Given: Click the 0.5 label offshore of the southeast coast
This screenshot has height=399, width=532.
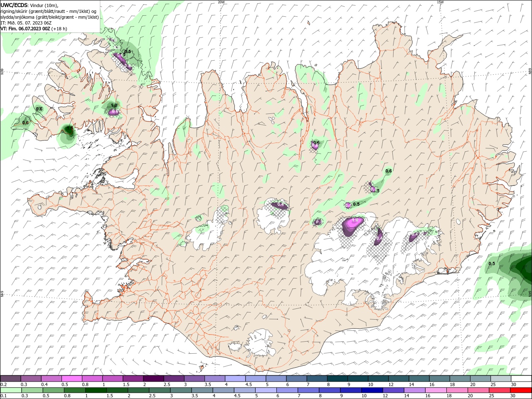Looking at the screenshot, I should point(492,264).
